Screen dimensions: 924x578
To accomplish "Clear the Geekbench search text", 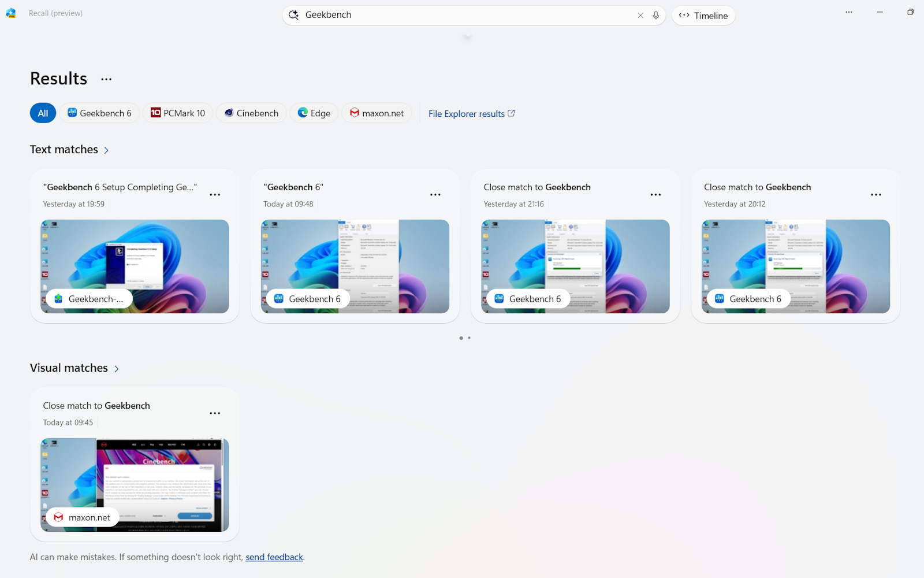I will click(x=640, y=16).
